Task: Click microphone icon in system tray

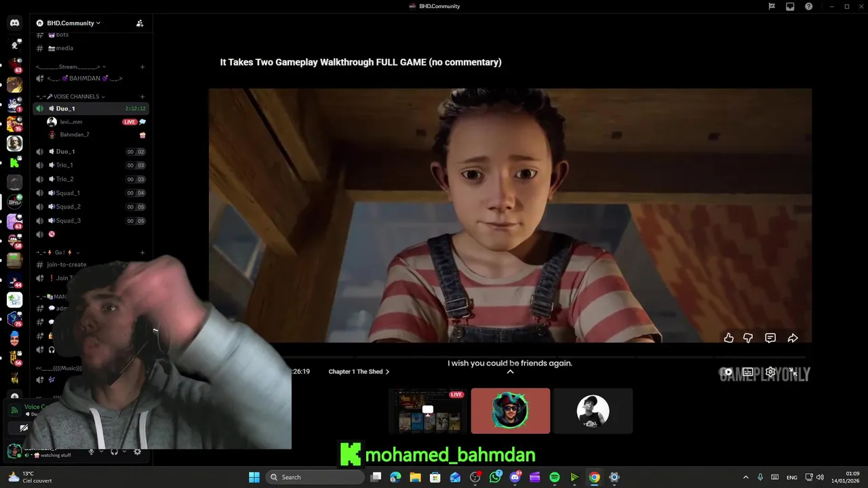Action: pyautogui.click(x=760, y=477)
